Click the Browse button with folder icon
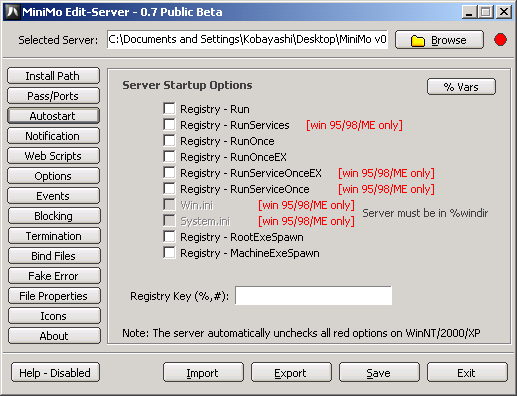 point(439,40)
